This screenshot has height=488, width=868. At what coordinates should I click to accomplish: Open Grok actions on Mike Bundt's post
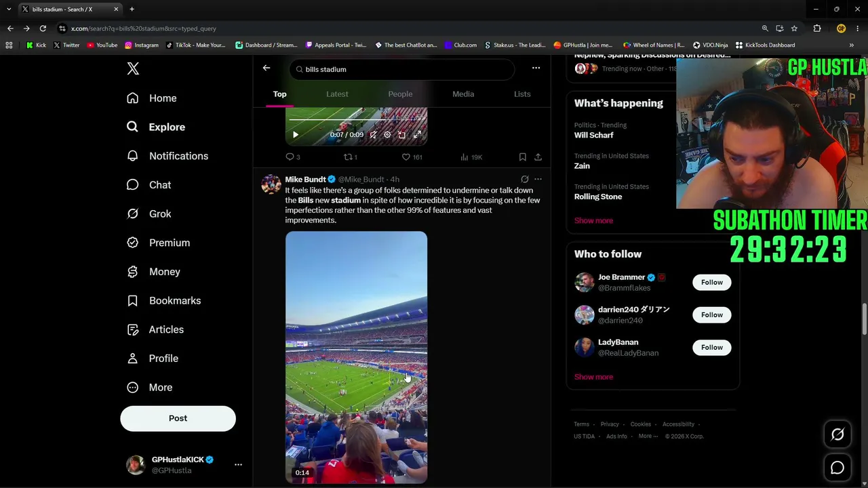point(524,180)
